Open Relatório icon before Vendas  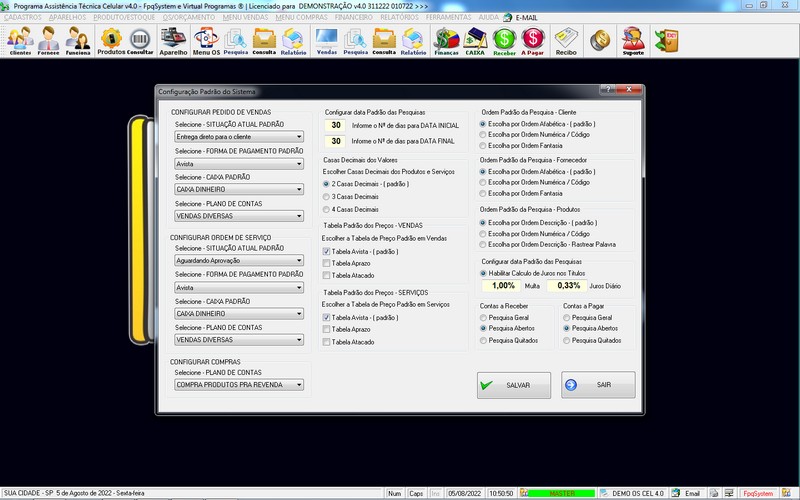[x=293, y=40]
